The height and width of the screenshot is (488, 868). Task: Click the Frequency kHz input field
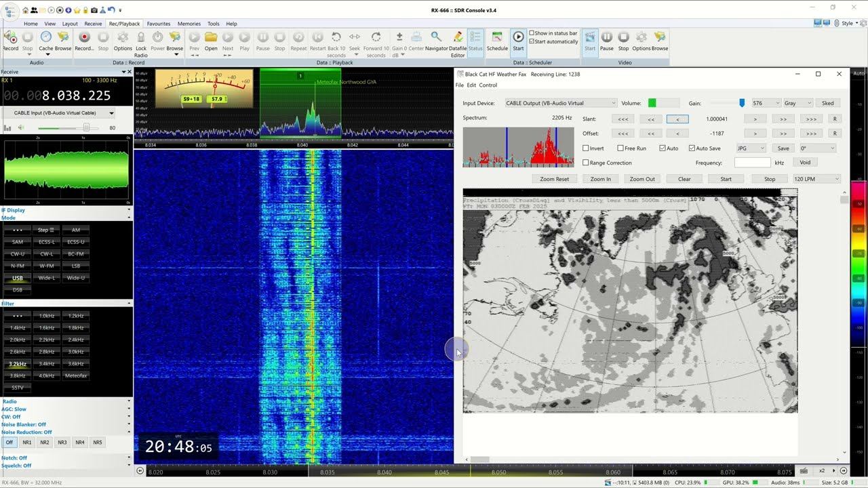tap(752, 163)
